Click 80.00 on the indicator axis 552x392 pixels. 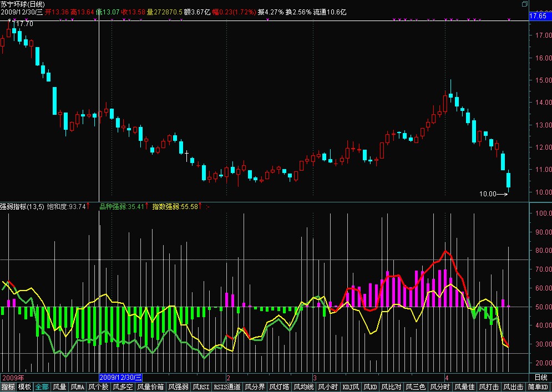click(543, 251)
